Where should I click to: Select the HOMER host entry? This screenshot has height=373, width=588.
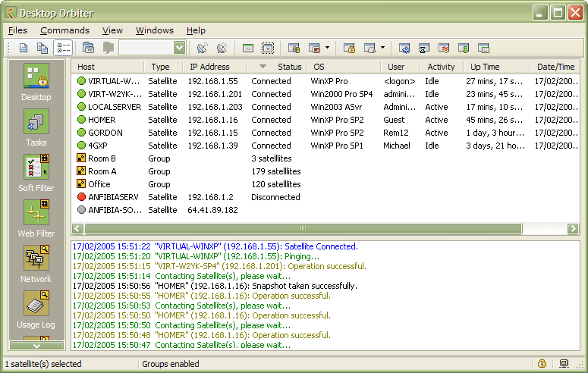coord(102,120)
